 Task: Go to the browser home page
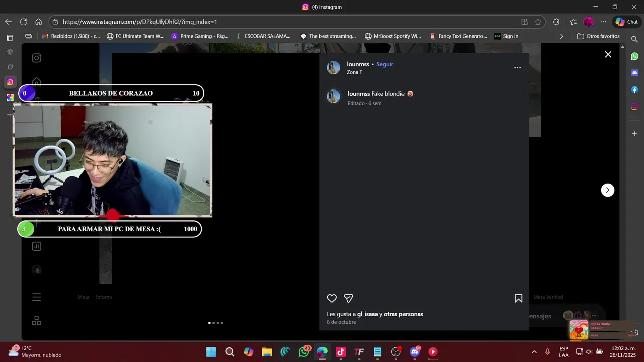(x=38, y=22)
